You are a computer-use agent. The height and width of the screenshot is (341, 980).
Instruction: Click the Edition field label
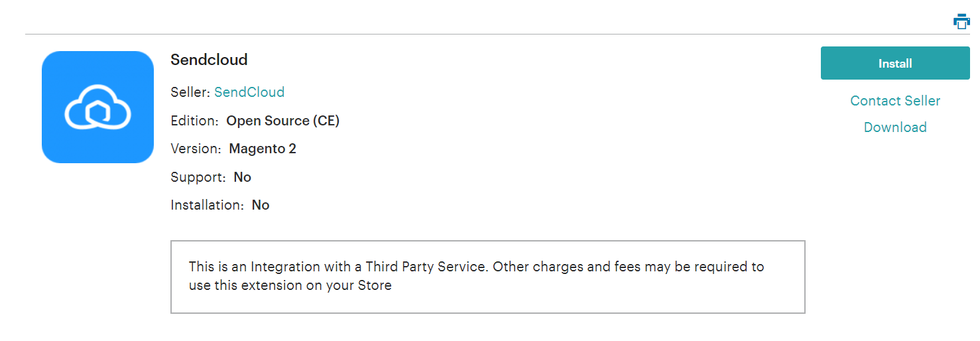pyautogui.click(x=195, y=121)
